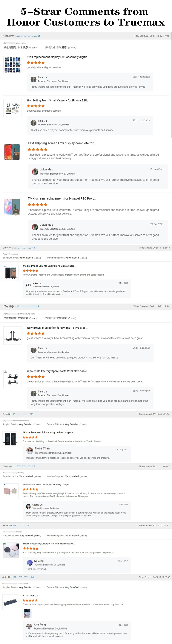Image resolution: width=172 pixels, height=644 pixels.
Task: Click Tina Liu's avatar in the 20:27 reply
Action: tap(33, 393)
